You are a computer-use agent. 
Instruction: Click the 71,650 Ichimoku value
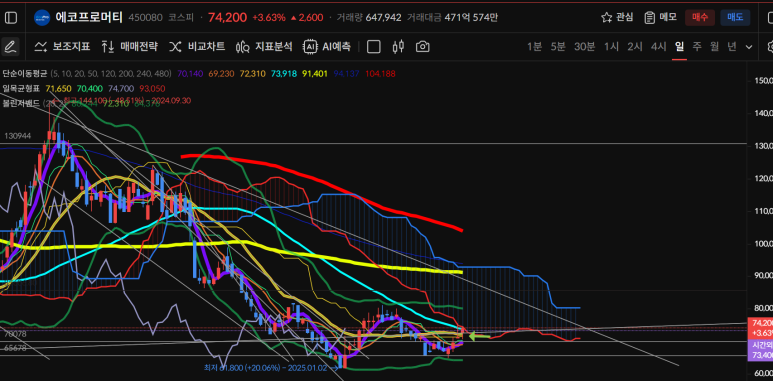(59, 89)
